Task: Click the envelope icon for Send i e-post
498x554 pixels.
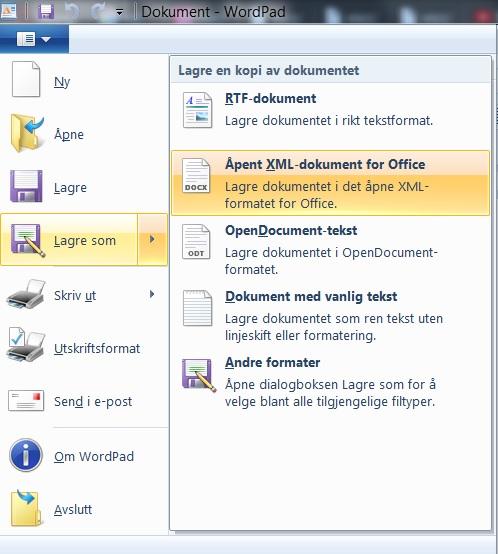Action: (26, 401)
